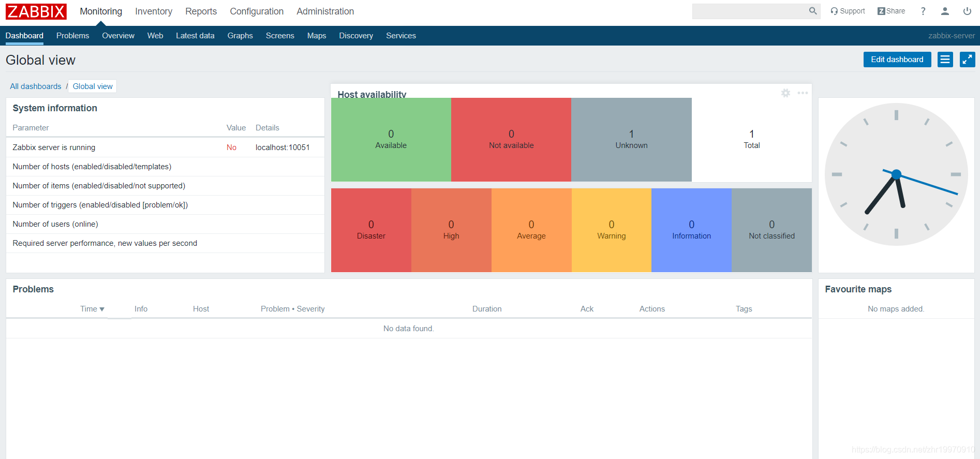980x459 pixels.
Task: Click the 'No data found.' message
Action: [409, 329]
